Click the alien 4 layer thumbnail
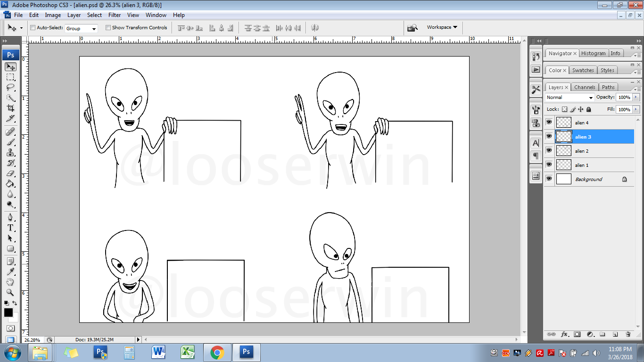The image size is (644, 362). point(564,123)
